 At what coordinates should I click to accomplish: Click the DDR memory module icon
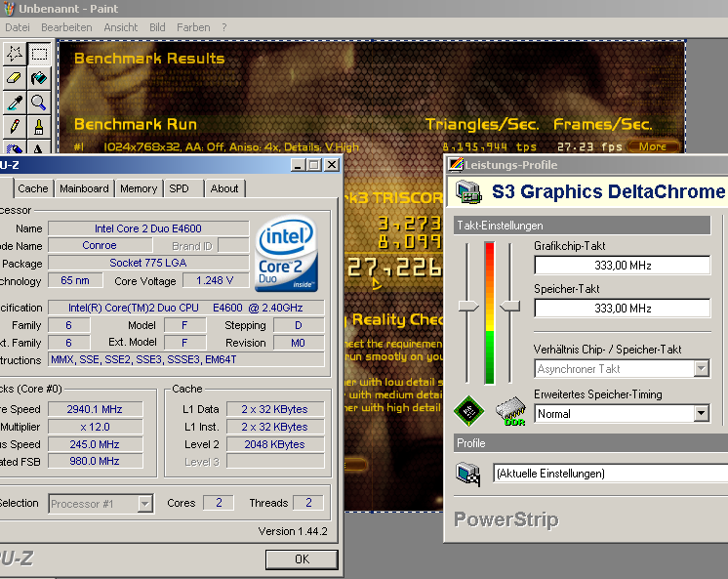click(x=510, y=411)
